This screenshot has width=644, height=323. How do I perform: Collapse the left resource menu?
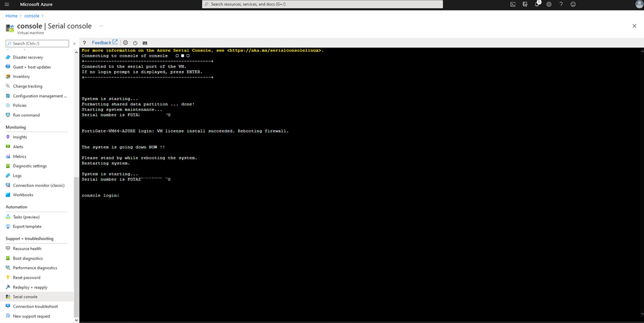(x=74, y=44)
